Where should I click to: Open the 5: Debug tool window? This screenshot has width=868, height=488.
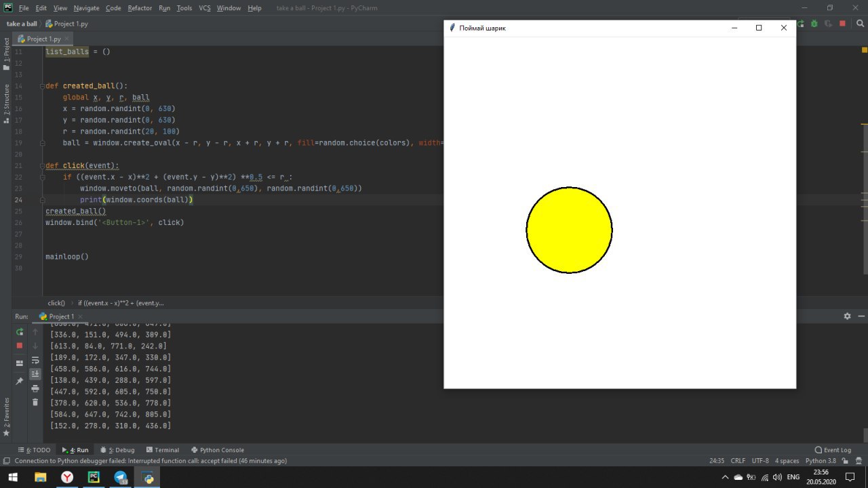pyautogui.click(x=117, y=450)
